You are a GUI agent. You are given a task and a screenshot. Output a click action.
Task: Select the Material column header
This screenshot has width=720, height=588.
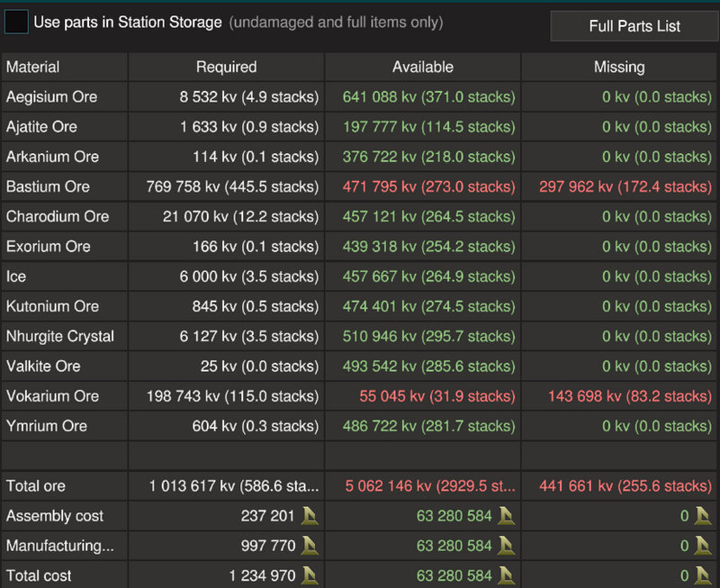[x=65, y=67]
